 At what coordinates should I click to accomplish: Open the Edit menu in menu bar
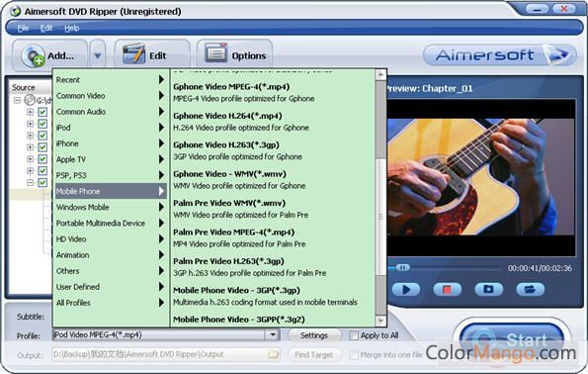[46, 28]
